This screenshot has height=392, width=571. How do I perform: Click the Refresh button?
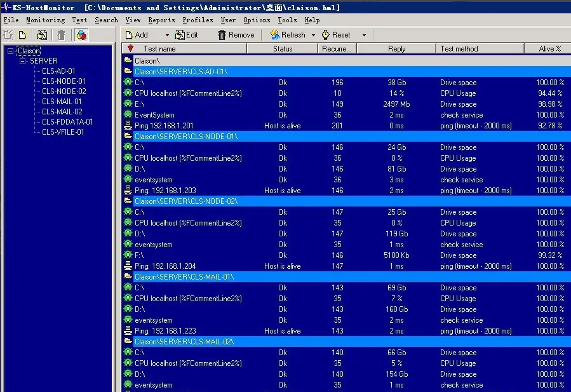(288, 35)
